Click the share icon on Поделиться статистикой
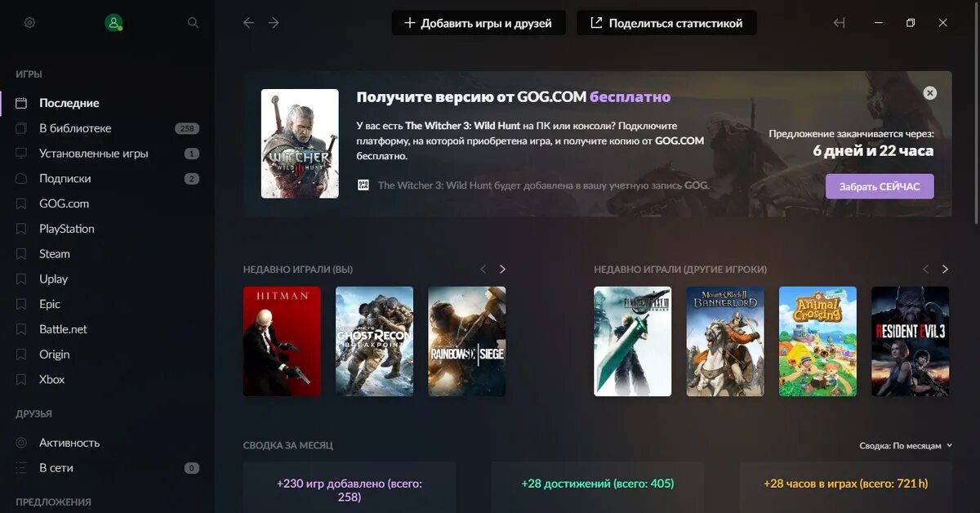 [596, 23]
